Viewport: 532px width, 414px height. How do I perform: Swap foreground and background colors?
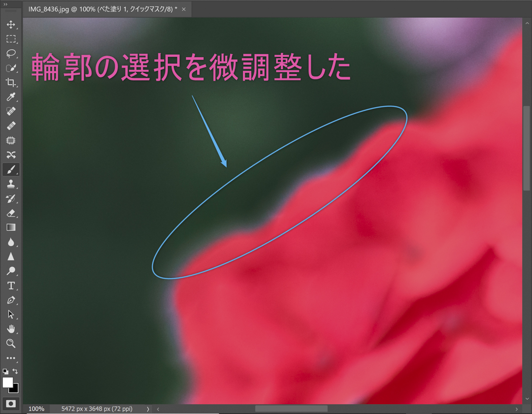tap(14, 372)
